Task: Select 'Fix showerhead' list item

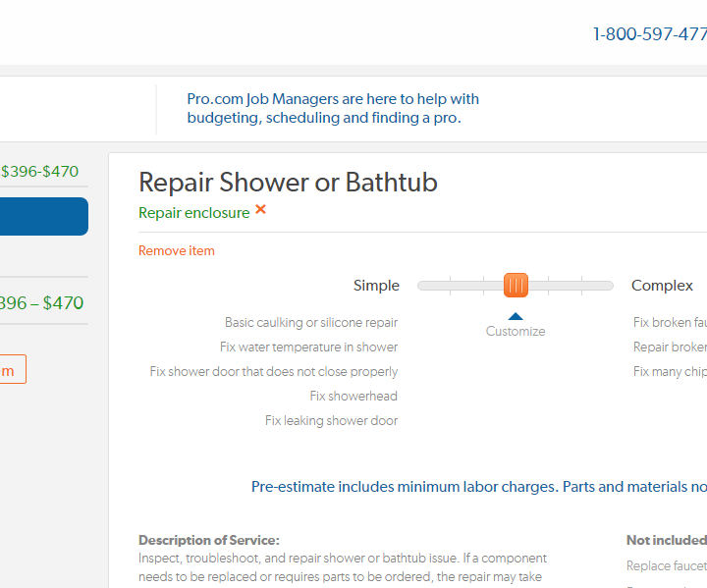Action: [353, 396]
